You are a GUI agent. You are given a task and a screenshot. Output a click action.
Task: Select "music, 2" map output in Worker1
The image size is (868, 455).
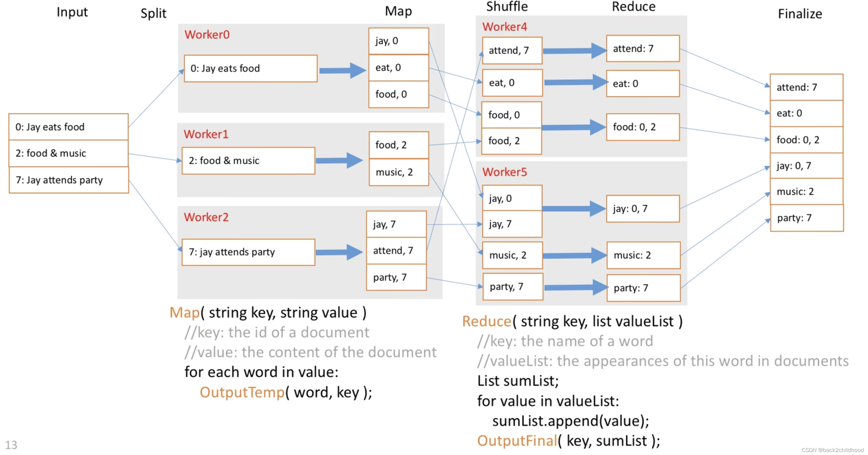[x=399, y=172]
